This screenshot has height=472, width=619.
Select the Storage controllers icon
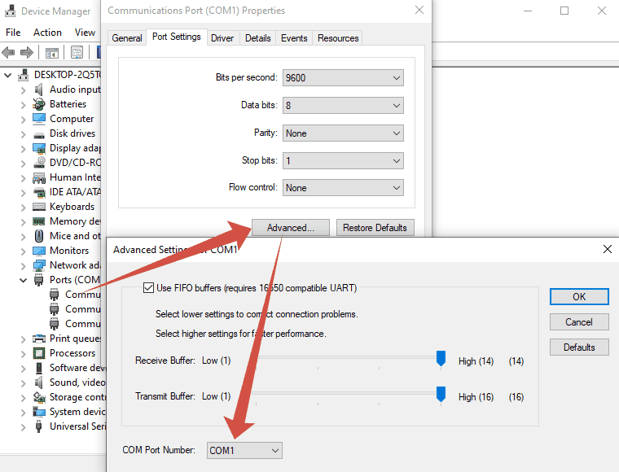click(39, 397)
